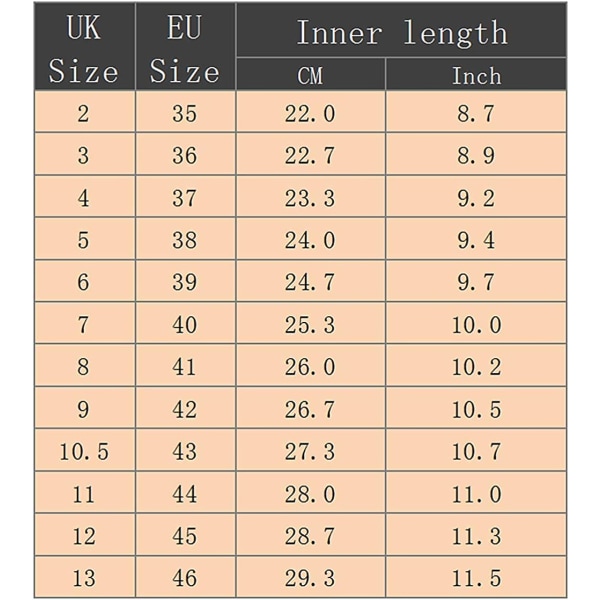This screenshot has width=600, height=600.
Task: Select EU size 44 cell
Action: pos(186,493)
